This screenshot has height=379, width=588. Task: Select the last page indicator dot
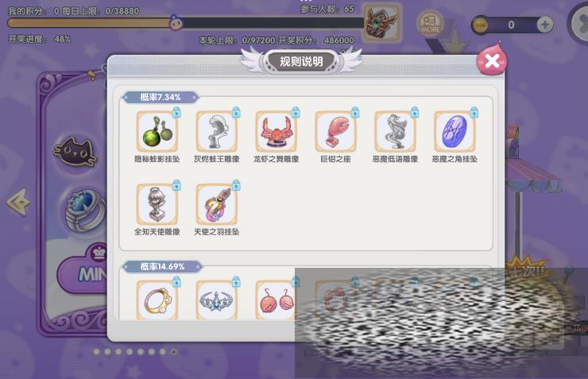click(x=173, y=352)
